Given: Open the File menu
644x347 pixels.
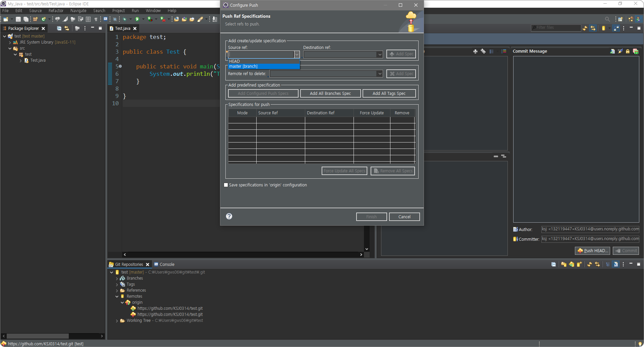Looking at the screenshot, I should tap(5, 11).
